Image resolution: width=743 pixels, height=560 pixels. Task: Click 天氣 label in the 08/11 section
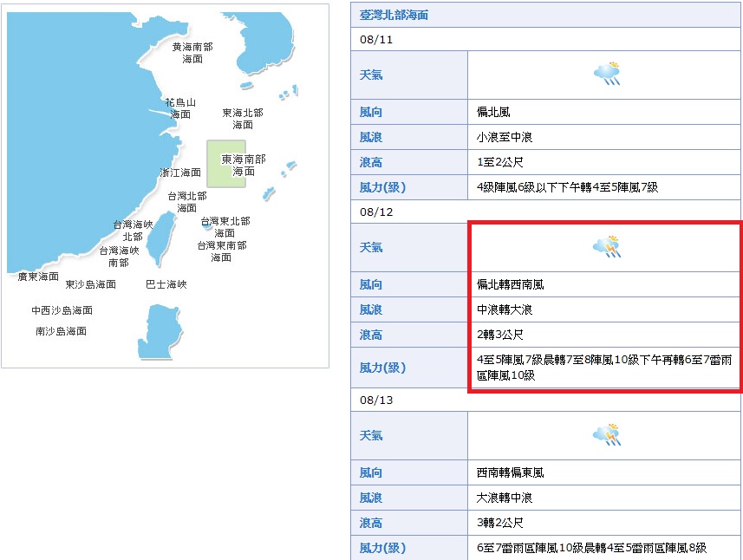tap(371, 75)
